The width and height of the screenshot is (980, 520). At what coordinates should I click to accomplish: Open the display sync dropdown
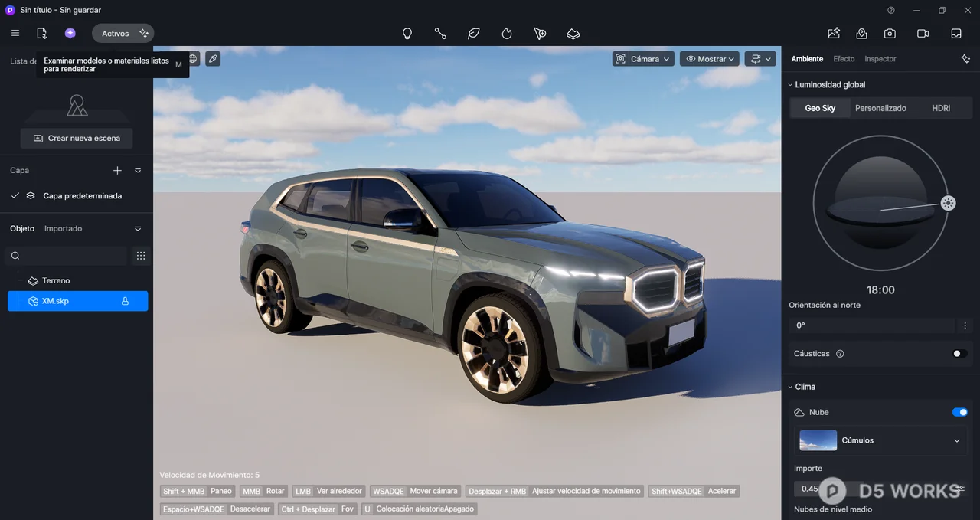[x=761, y=59]
